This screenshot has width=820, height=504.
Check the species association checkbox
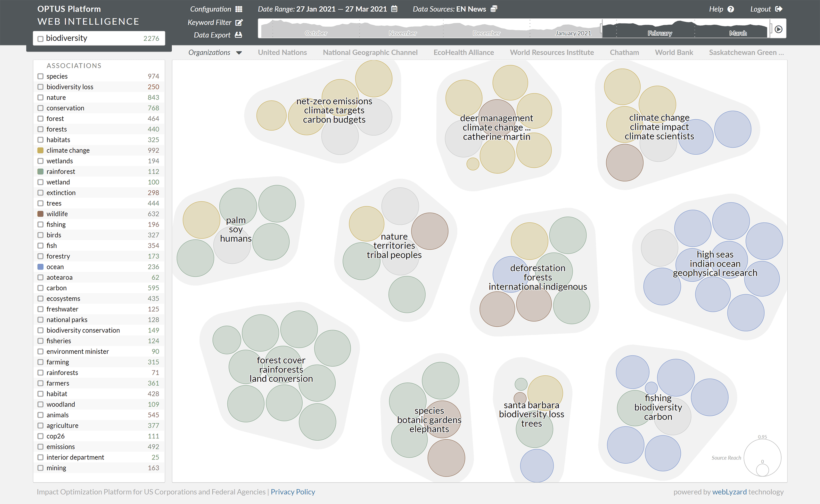pyautogui.click(x=40, y=76)
